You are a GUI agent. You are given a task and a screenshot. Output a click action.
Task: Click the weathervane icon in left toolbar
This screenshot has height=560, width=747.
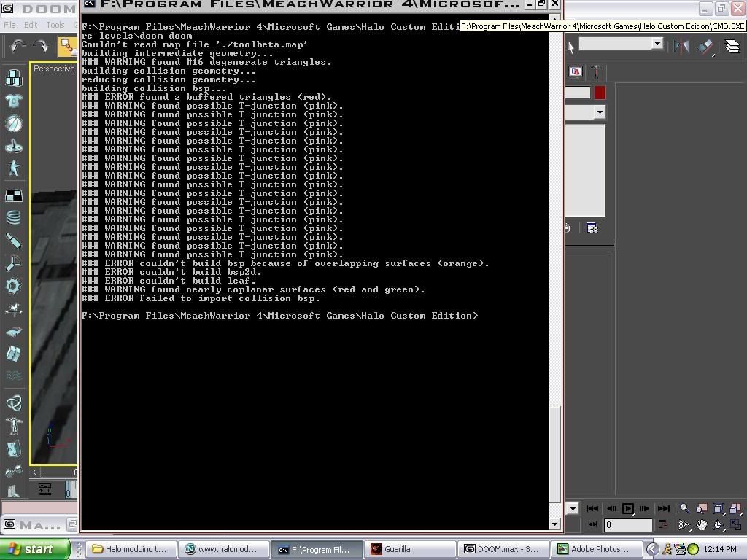[x=13, y=309]
